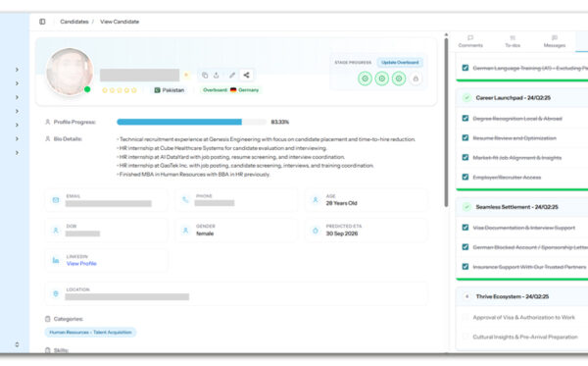Open the To-dos tab
Screen dimensions: 588x366
(x=513, y=41)
